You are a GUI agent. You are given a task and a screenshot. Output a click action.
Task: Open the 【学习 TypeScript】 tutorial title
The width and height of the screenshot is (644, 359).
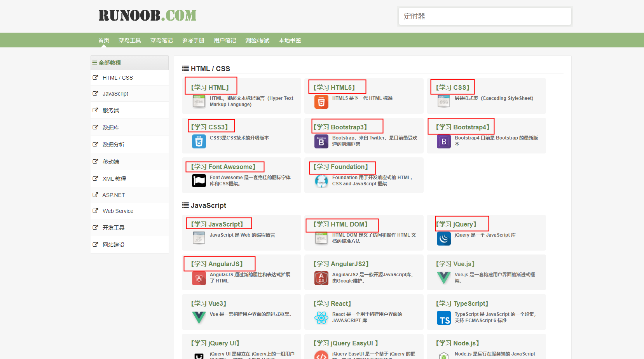(x=462, y=303)
